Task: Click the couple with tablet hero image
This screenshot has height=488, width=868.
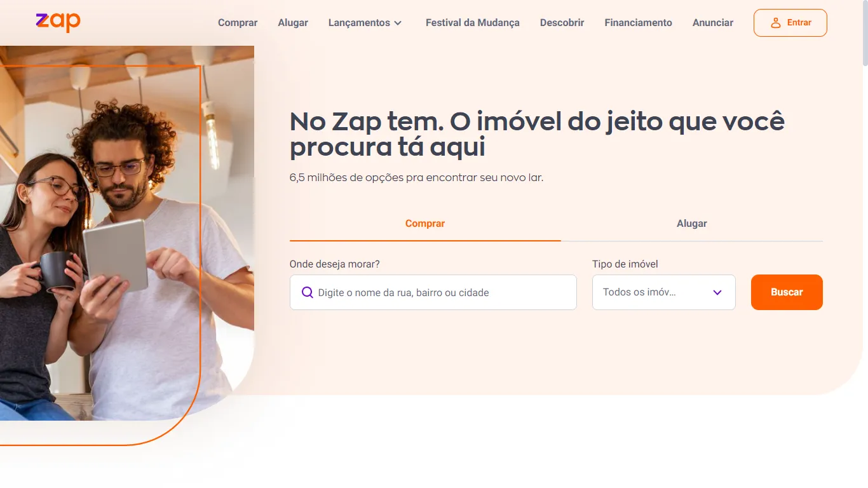Action: (126, 233)
